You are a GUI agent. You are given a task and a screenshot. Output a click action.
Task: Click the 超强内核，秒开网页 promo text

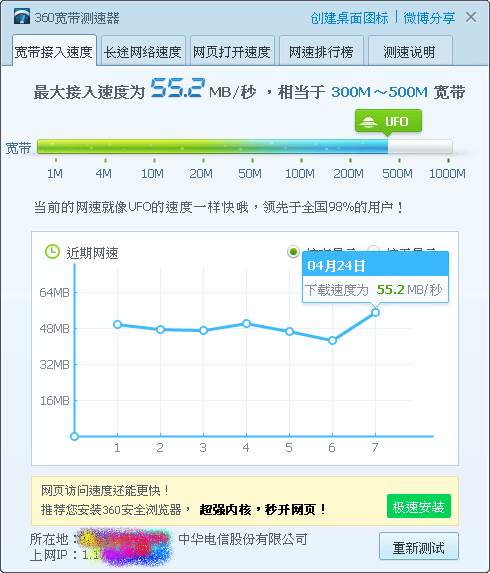click(262, 509)
